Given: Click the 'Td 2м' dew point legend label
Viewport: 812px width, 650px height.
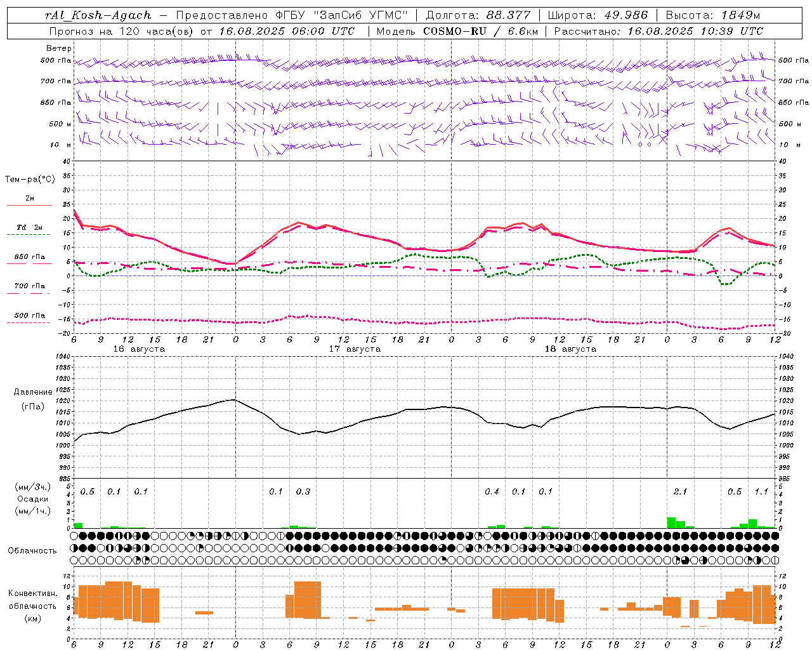Looking at the screenshot, I should point(30,227).
